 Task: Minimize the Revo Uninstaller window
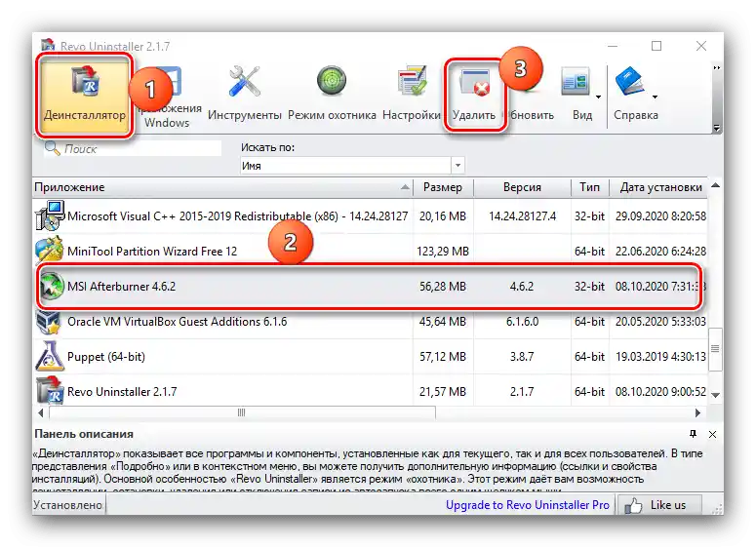(x=613, y=46)
